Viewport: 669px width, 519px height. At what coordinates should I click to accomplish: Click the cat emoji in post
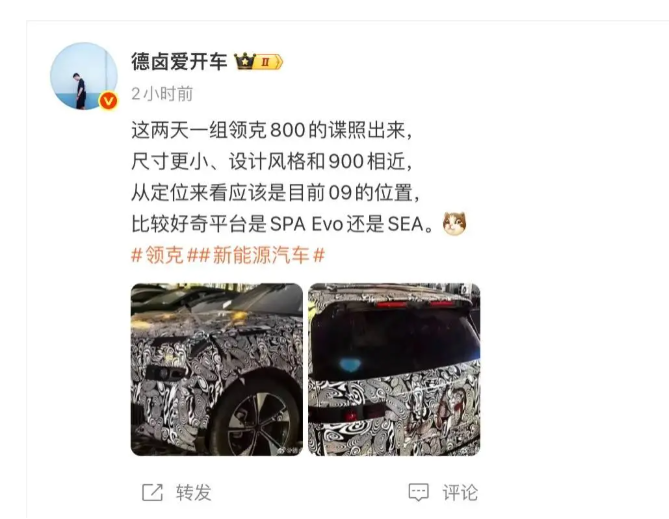(454, 224)
